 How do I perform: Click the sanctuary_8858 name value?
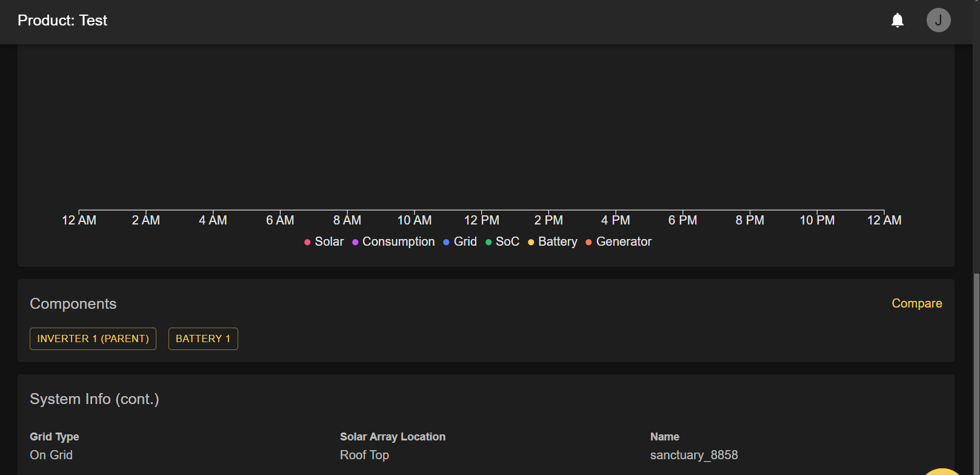tap(694, 455)
